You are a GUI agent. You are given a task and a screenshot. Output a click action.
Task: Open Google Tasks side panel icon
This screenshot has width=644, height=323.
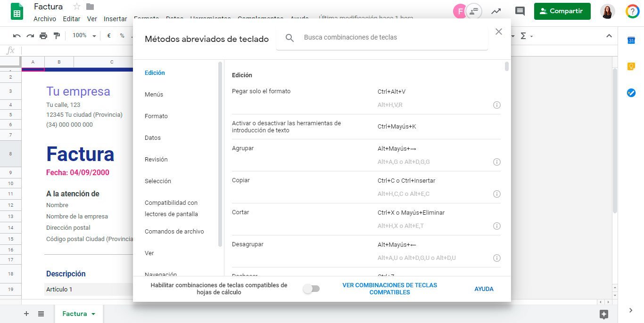coord(631,93)
